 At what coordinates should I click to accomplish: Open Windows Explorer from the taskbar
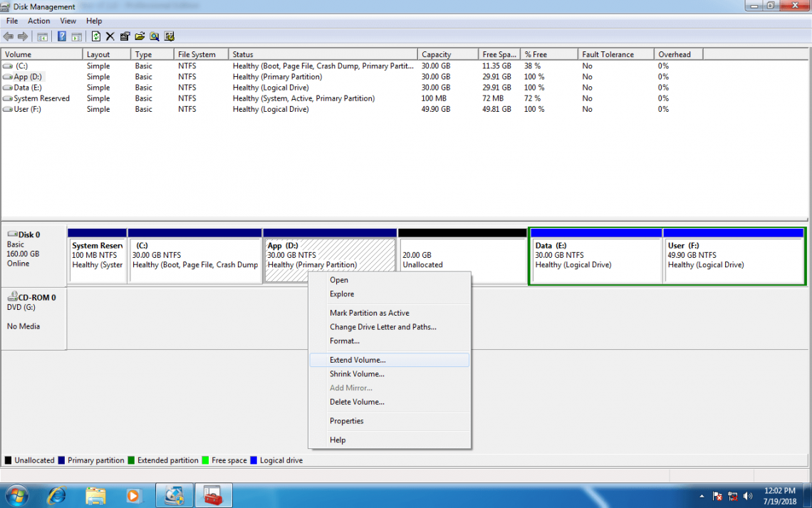[x=96, y=495]
